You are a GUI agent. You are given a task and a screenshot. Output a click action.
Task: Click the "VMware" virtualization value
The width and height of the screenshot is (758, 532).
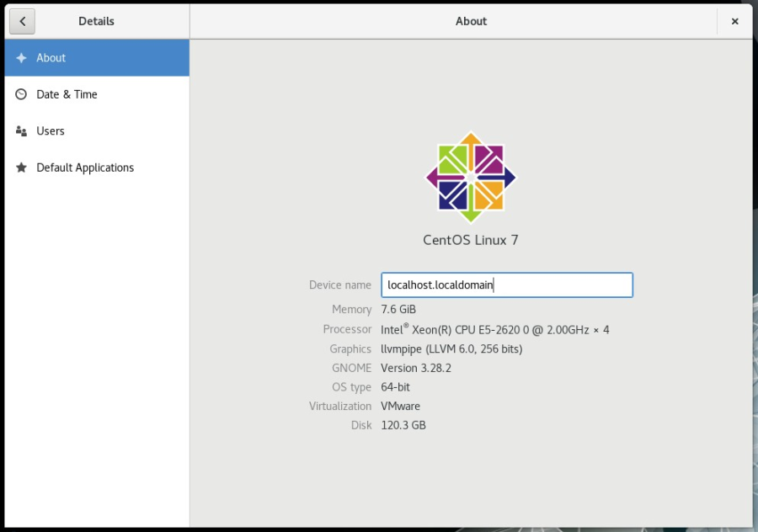point(400,407)
